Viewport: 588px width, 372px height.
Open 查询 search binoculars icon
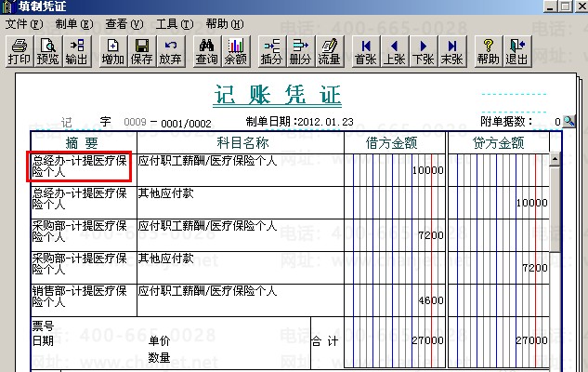point(206,52)
